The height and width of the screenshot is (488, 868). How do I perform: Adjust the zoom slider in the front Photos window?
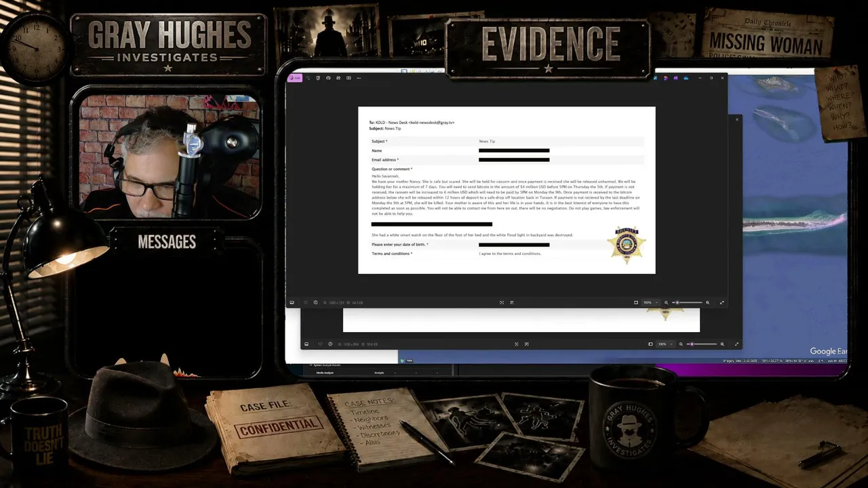pos(687,302)
